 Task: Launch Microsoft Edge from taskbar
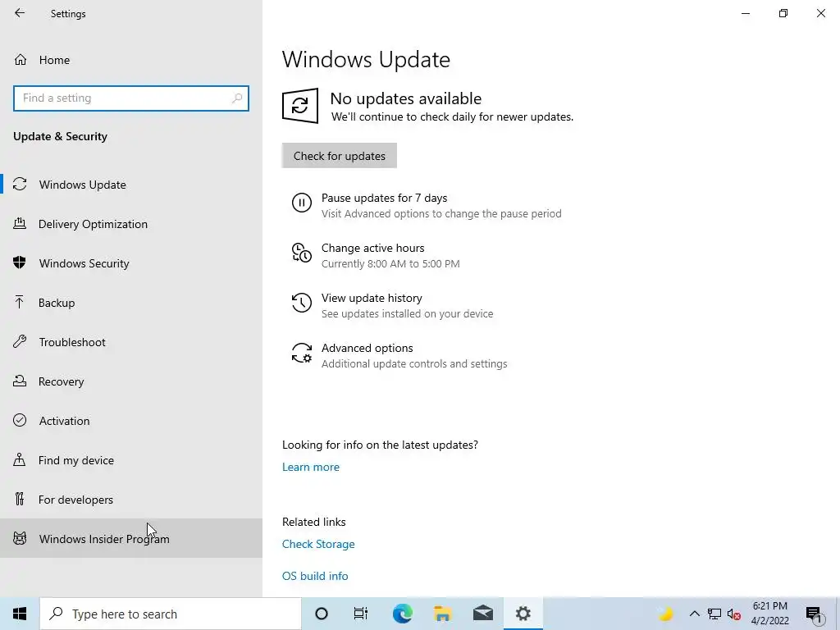click(x=402, y=614)
